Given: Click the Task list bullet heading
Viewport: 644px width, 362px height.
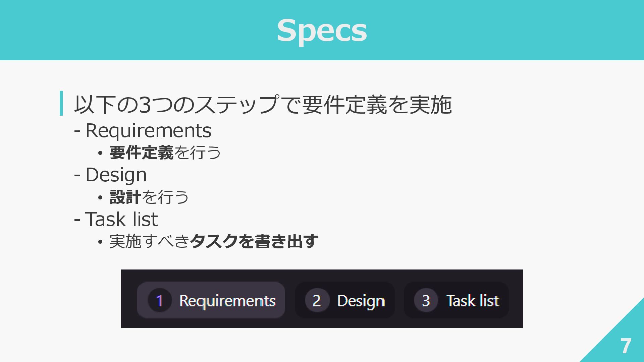Looking at the screenshot, I should 121,219.
